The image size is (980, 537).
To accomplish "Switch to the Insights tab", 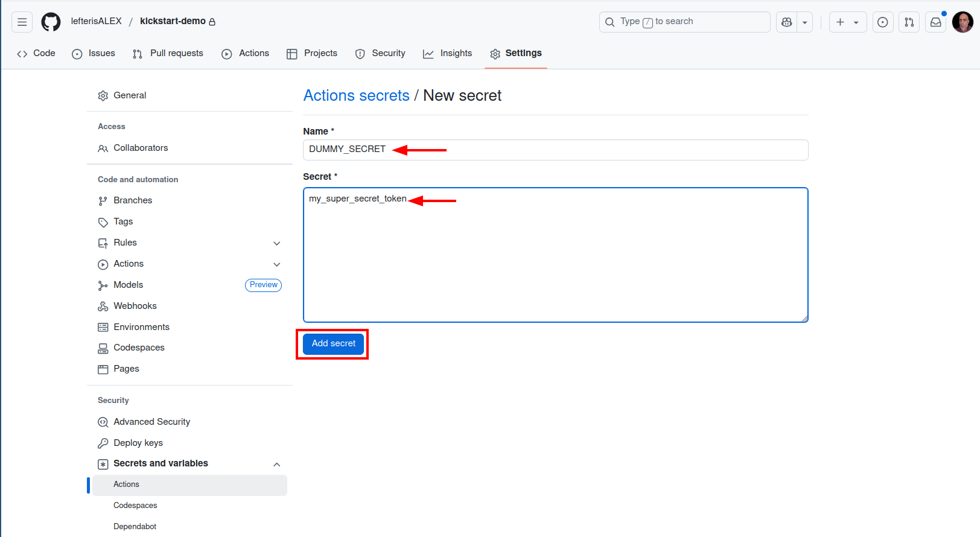I will tap(447, 53).
